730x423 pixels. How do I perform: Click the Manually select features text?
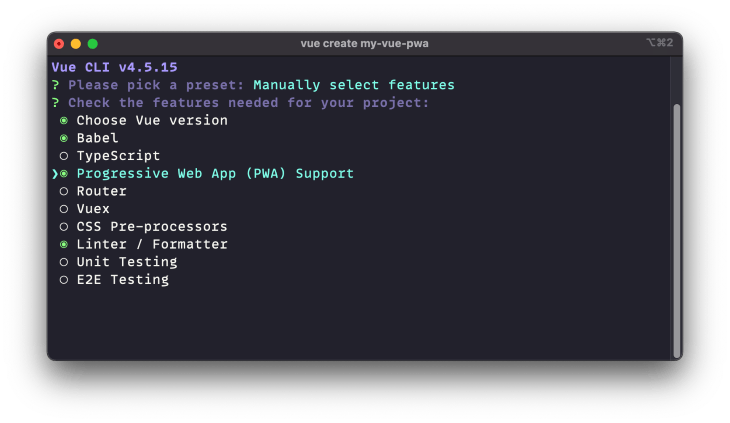(x=354, y=85)
